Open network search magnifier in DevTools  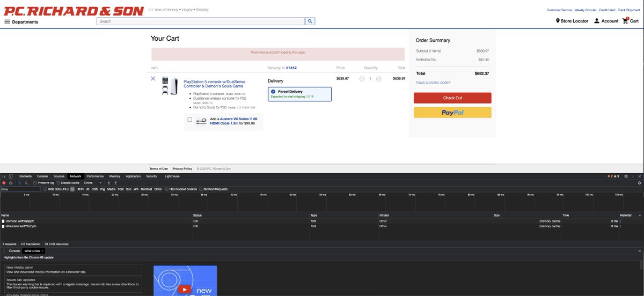(x=26, y=183)
